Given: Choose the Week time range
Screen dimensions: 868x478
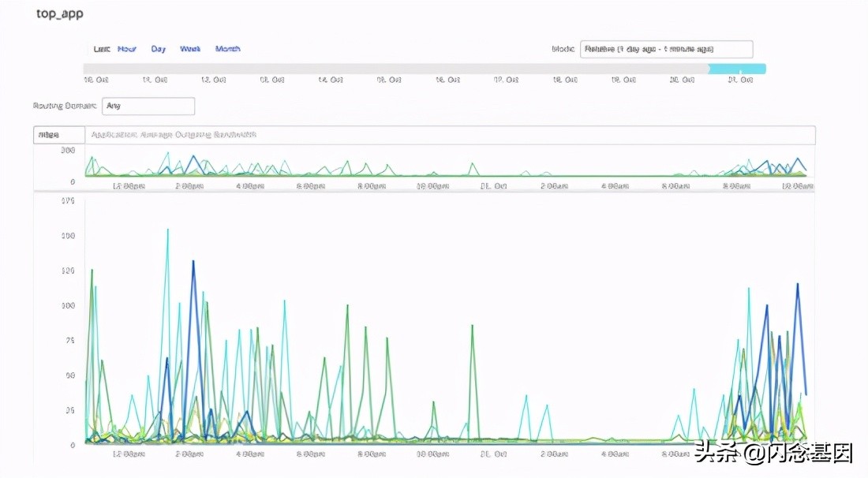Looking at the screenshot, I should [190, 49].
